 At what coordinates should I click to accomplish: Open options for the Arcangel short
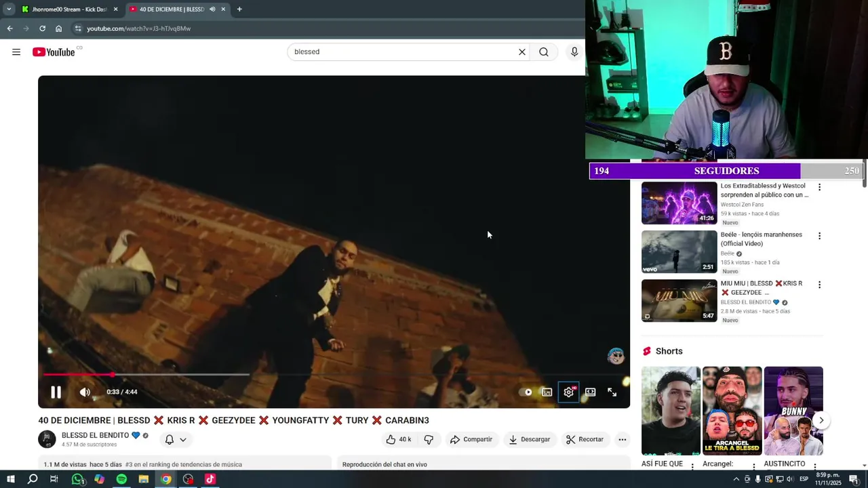(753, 466)
